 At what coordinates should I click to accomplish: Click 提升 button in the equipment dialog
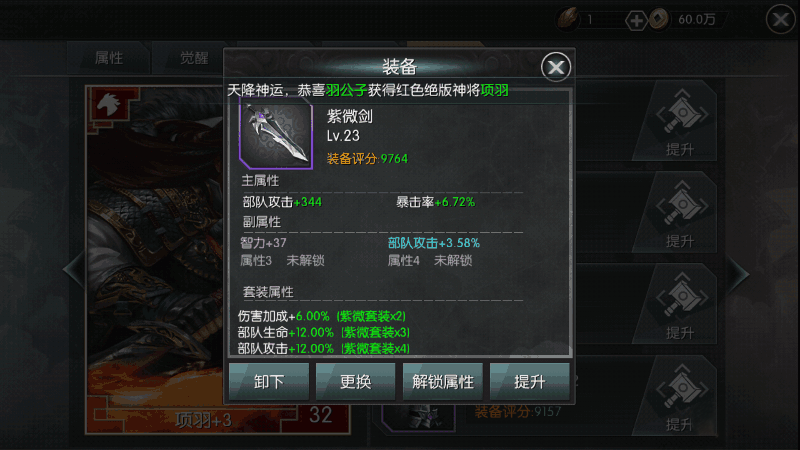pyautogui.click(x=530, y=382)
